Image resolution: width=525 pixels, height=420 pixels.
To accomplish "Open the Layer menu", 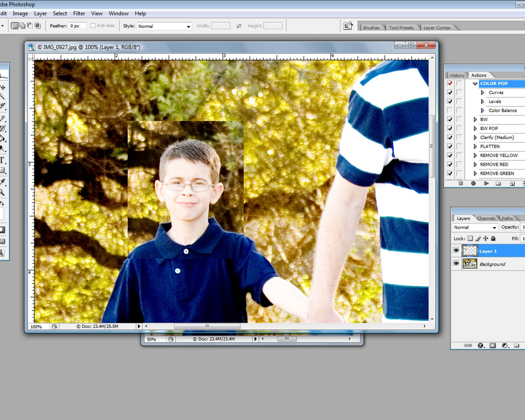I will coord(40,13).
